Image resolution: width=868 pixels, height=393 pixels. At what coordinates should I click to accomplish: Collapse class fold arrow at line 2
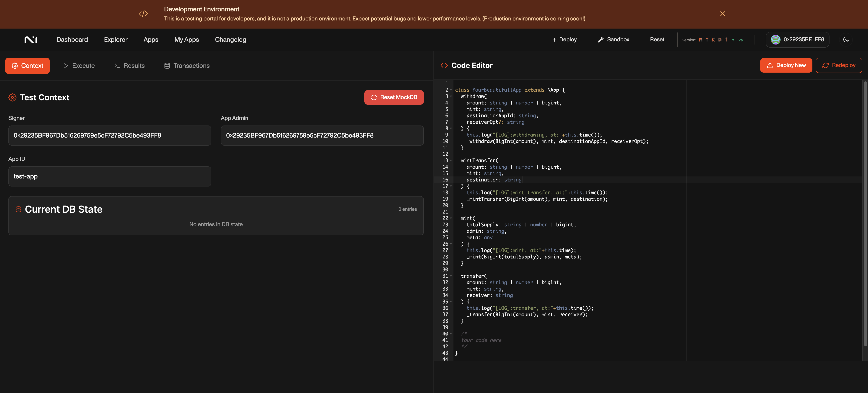451,90
